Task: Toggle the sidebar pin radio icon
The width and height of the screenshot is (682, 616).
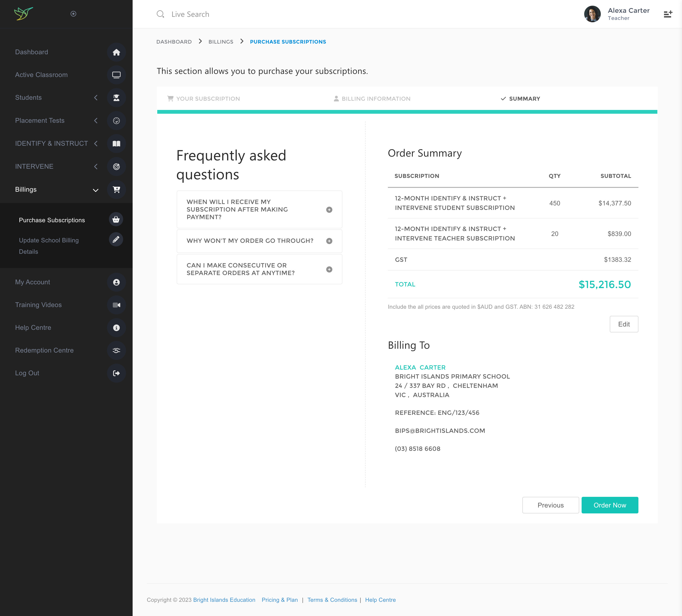Action: (x=73, y=14)
